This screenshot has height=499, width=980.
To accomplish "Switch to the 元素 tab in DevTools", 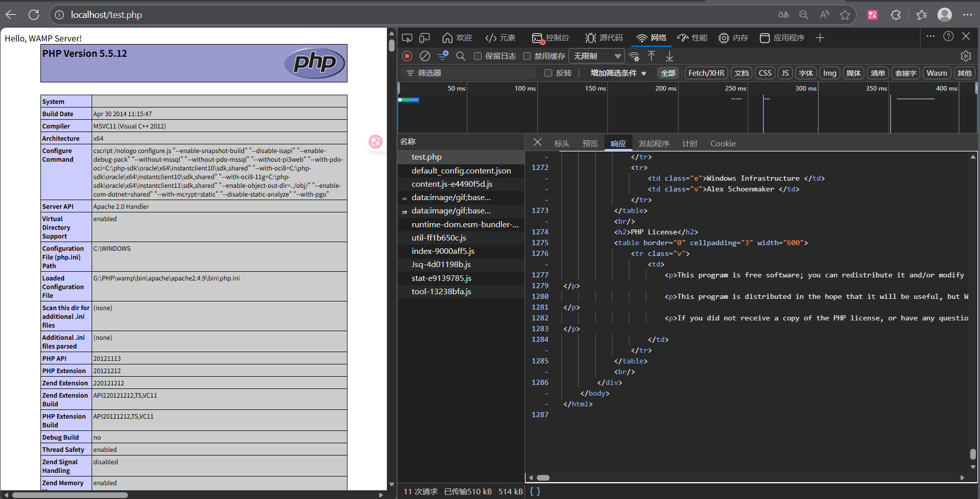I will tap(500, 38).
